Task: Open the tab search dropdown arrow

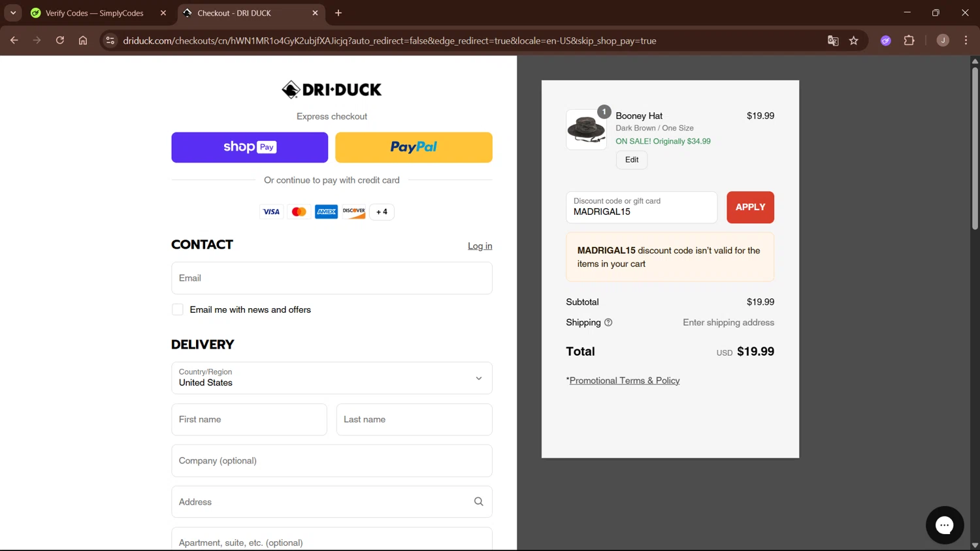Action: (13, 13)
